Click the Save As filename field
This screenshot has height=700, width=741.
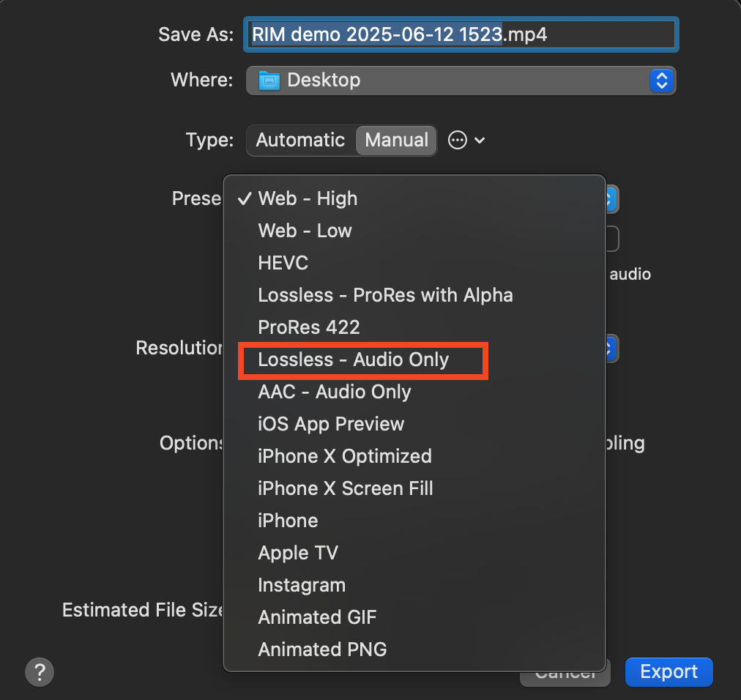point(461,34)
